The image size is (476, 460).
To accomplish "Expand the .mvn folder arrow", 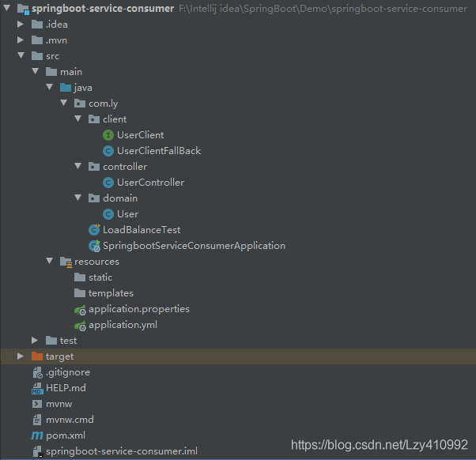I will coord(21,40).
